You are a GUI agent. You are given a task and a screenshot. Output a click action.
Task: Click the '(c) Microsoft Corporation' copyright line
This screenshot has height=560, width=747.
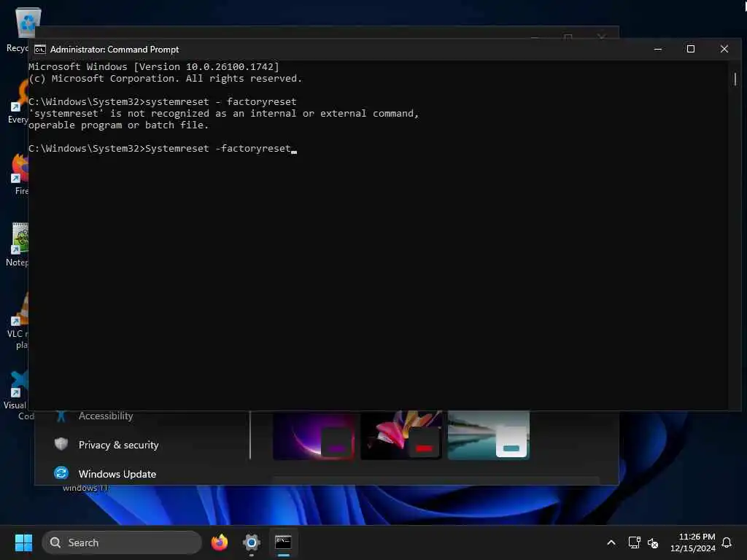pyautogui.click(x=165, y=79)
